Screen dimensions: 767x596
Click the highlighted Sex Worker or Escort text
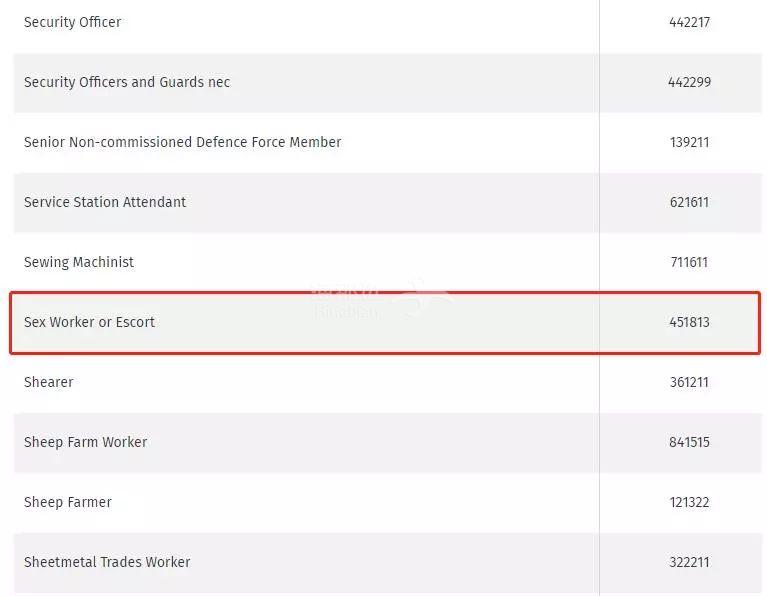[x=90, y=322]
